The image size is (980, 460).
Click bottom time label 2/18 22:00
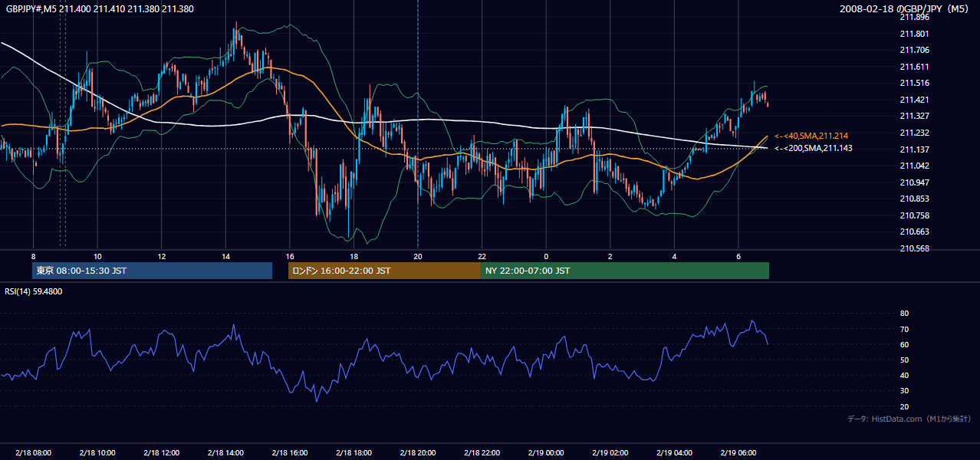(482, 453)
